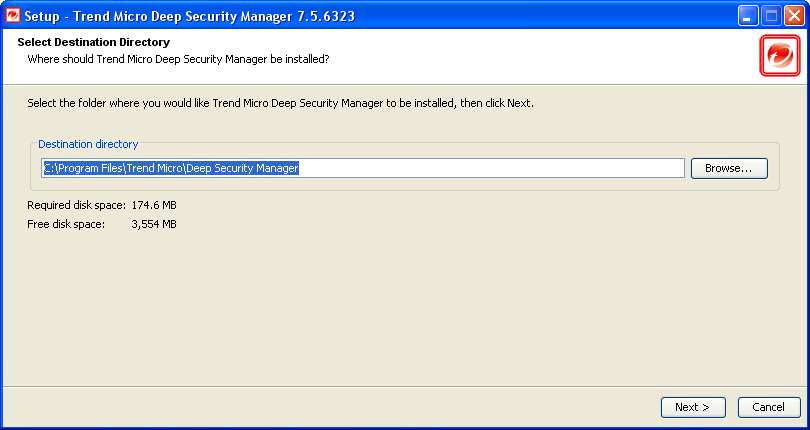Screen dimensions: 810x430
Task: Click the "Required disk space:" label
Action: click(77, 205)
